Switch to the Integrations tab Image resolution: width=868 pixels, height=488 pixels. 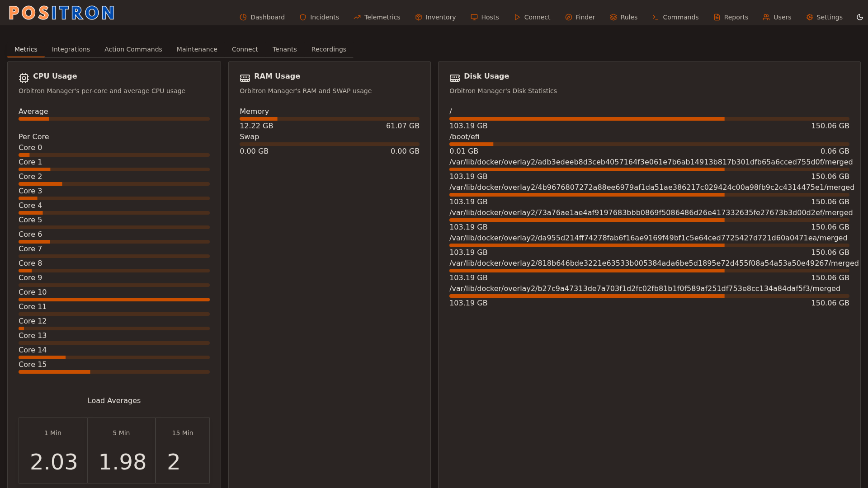coord(71,49)
